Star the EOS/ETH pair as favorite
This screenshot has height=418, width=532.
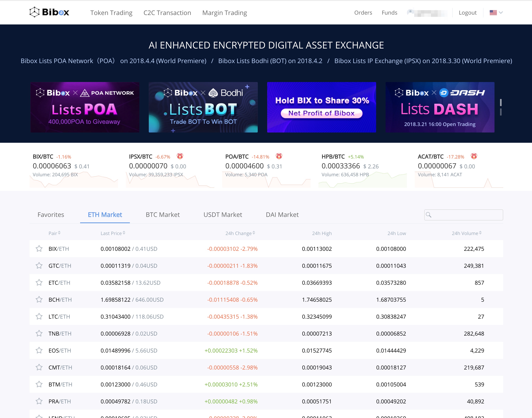pos(39,350)
